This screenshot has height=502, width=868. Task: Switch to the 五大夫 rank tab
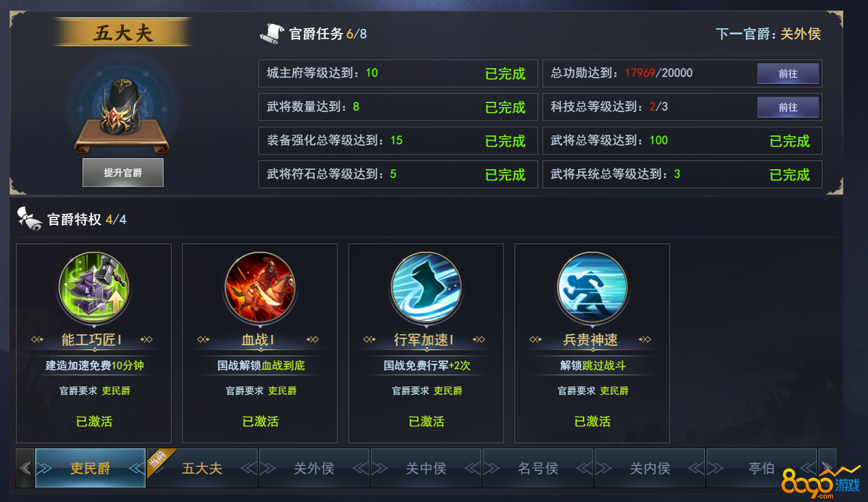click(202, 468)
